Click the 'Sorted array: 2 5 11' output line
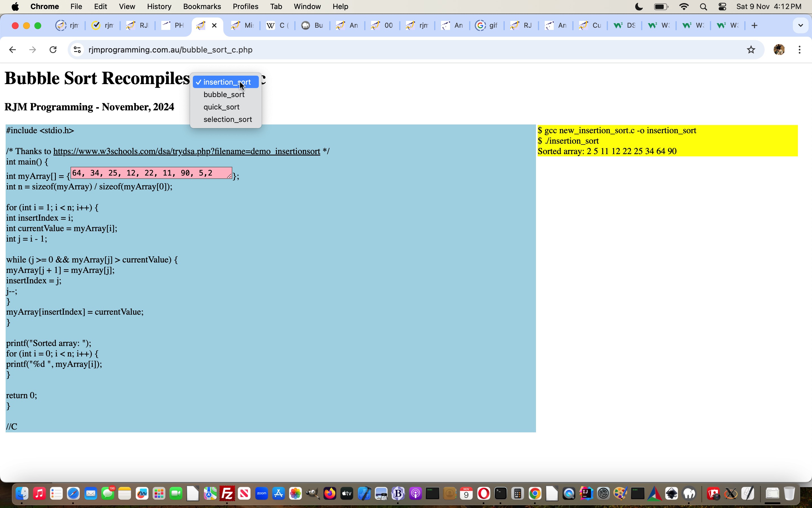The height and width of the screenshot is (508, 812). tap(607, 151)
